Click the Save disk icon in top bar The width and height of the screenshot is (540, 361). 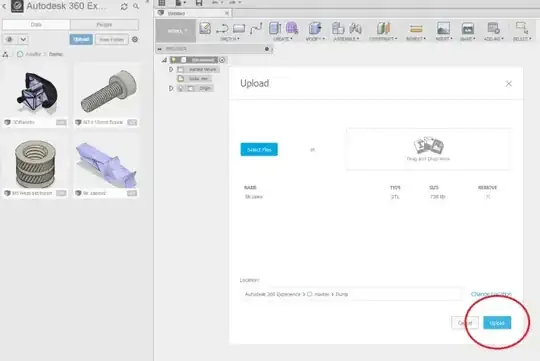199,3
